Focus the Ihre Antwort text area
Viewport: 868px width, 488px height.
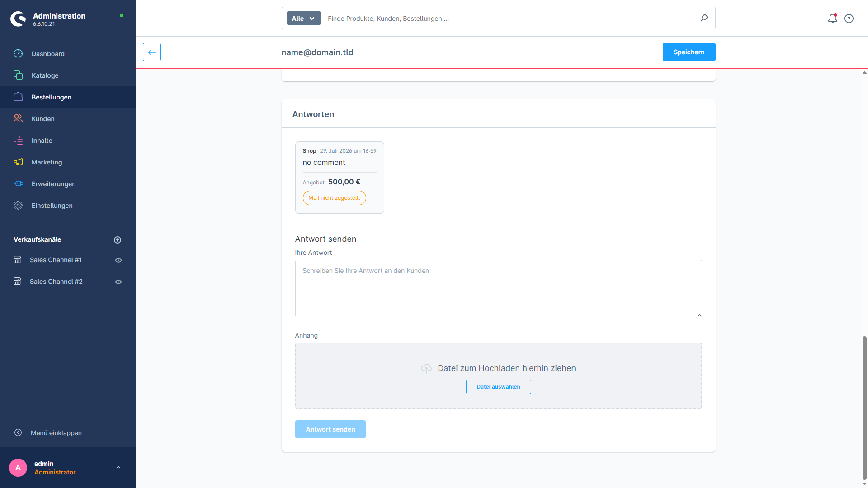[x=498, y=288]
